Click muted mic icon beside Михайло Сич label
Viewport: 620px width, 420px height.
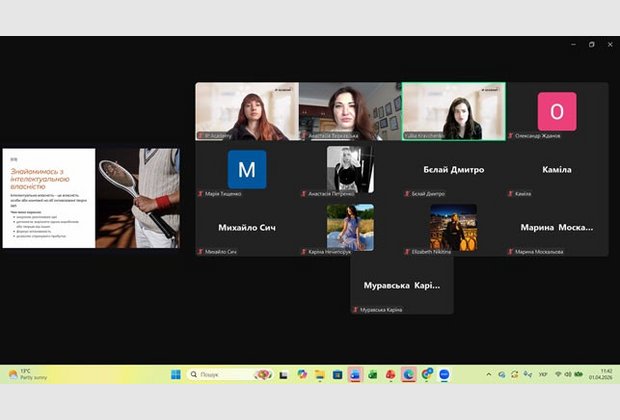(x=200, y=252)
